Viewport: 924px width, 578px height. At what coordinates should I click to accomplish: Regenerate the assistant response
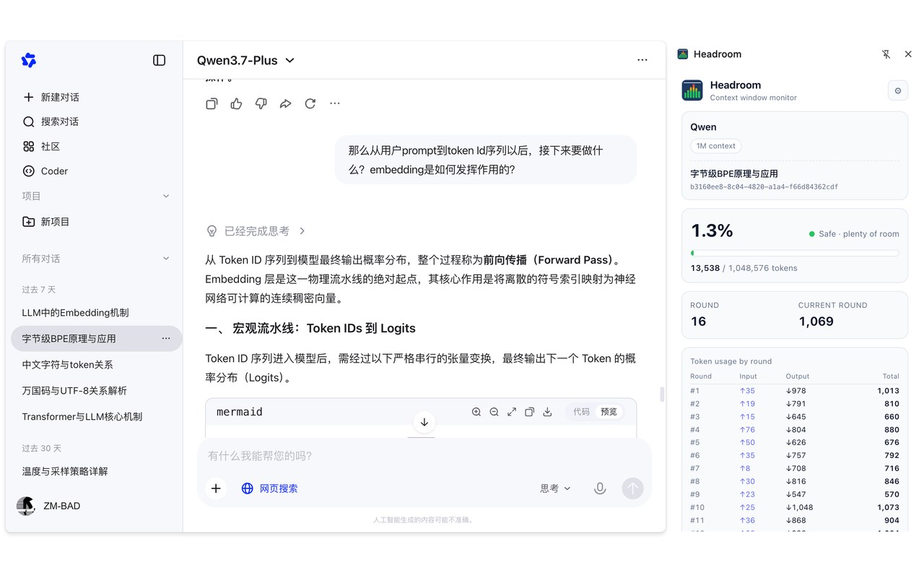(310, 104)
